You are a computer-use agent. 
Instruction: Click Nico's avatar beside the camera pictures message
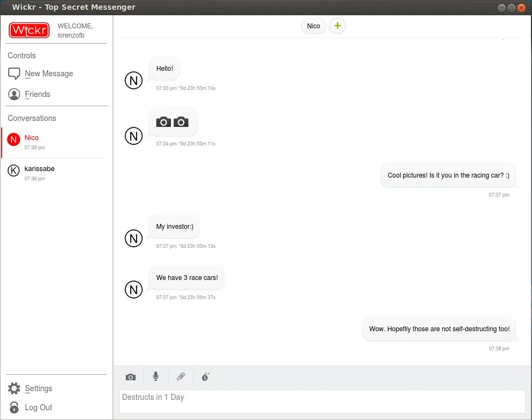[x=133, y=136]
